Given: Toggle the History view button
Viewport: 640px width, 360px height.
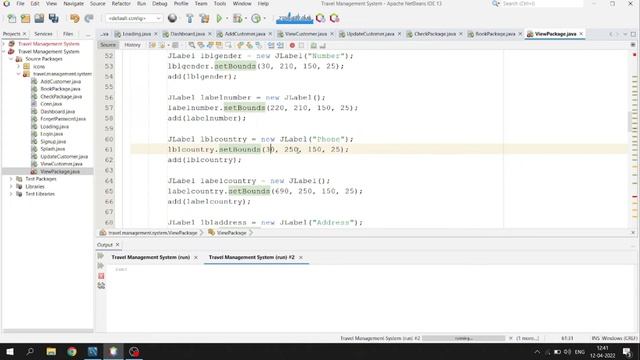Looking at the screenshot, I should pos(132,45).
